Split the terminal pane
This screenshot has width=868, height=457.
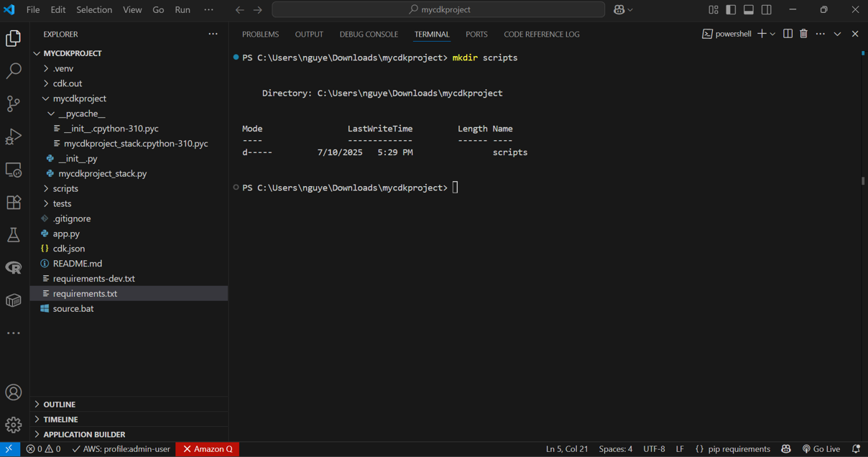pyautogui.click(x=788, y=34)
